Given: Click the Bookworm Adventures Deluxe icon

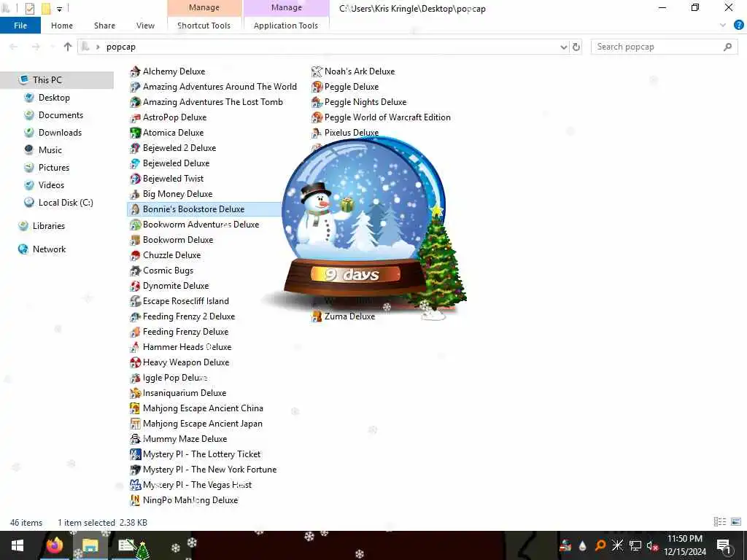Looking at the screenshot, I should pos(135,225).
